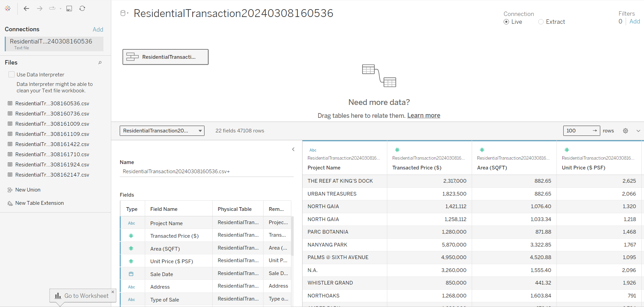644x307 pixels.
Task: Open the Learn more link
Action: pos(424,115)
